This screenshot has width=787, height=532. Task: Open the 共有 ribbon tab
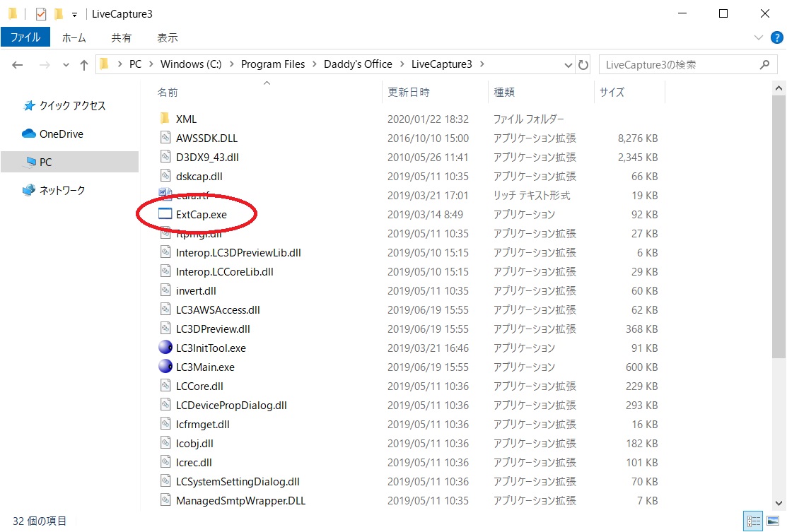point(121,37)
